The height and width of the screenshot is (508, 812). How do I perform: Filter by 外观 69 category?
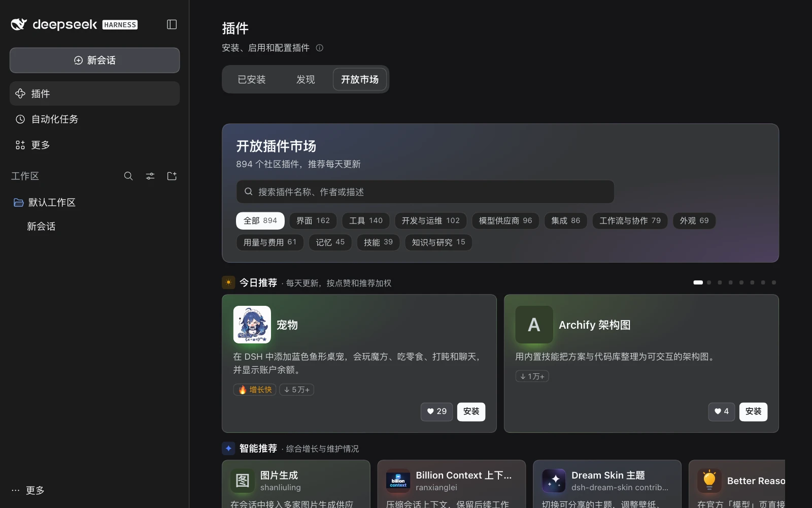click(x=694, y=220)
